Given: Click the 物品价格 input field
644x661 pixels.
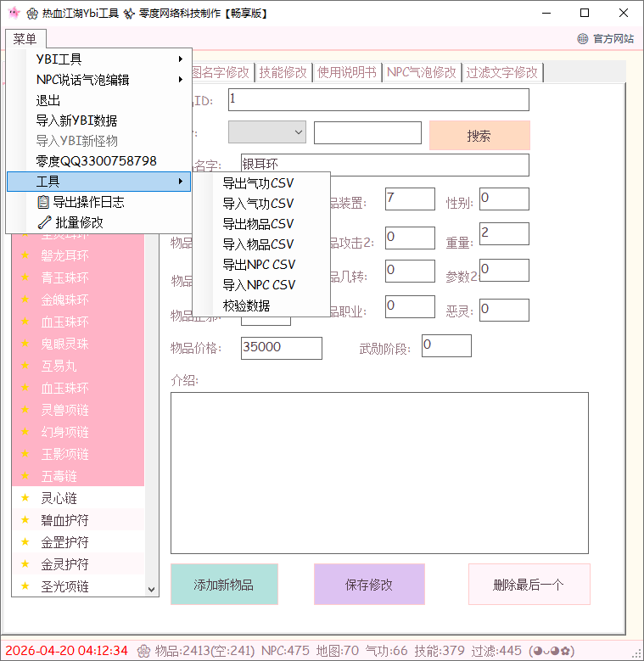Looking at the screenshot, I should tap(281, 348).
